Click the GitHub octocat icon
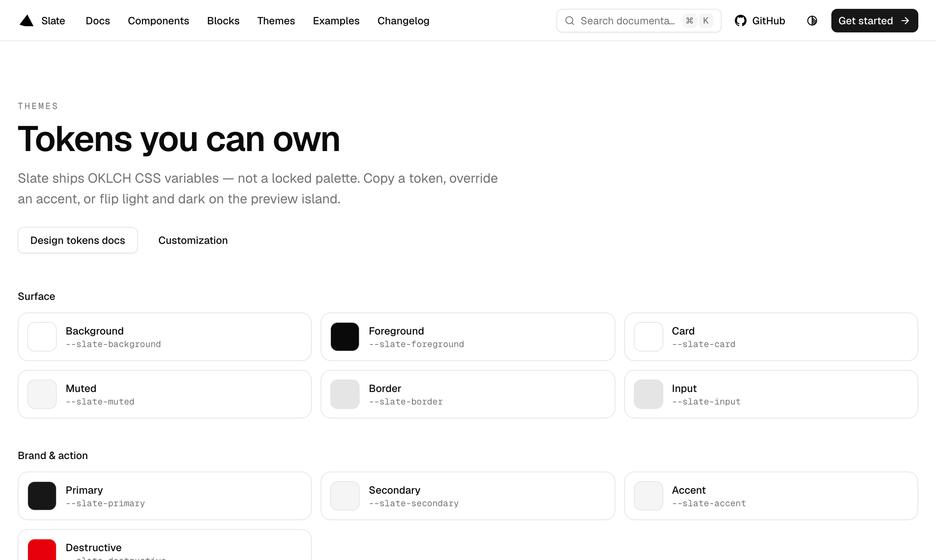The width and height of the screenshot is (936, 560). pos(740,21)
